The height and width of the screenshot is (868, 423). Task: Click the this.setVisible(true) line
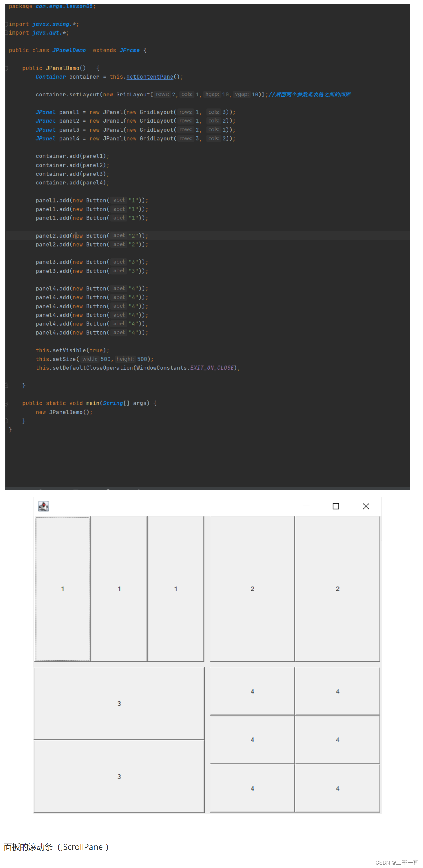(x=72, y=350)
